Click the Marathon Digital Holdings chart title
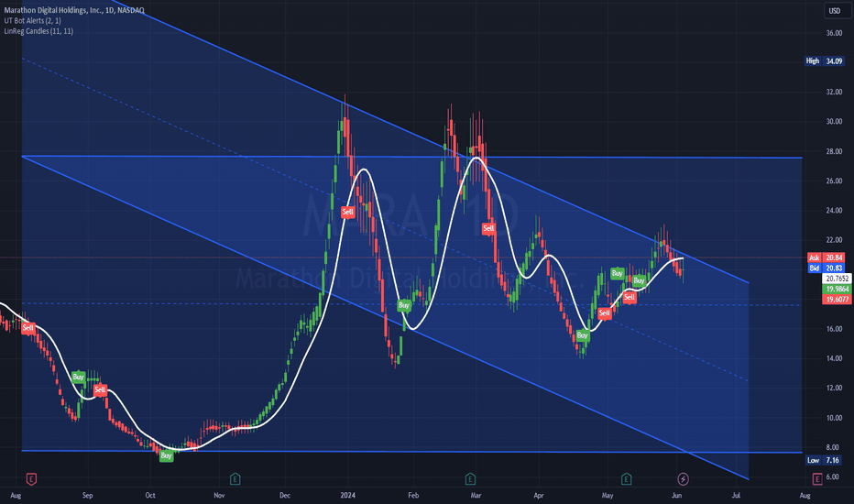 pyautogui.click(x=74, y=10)
